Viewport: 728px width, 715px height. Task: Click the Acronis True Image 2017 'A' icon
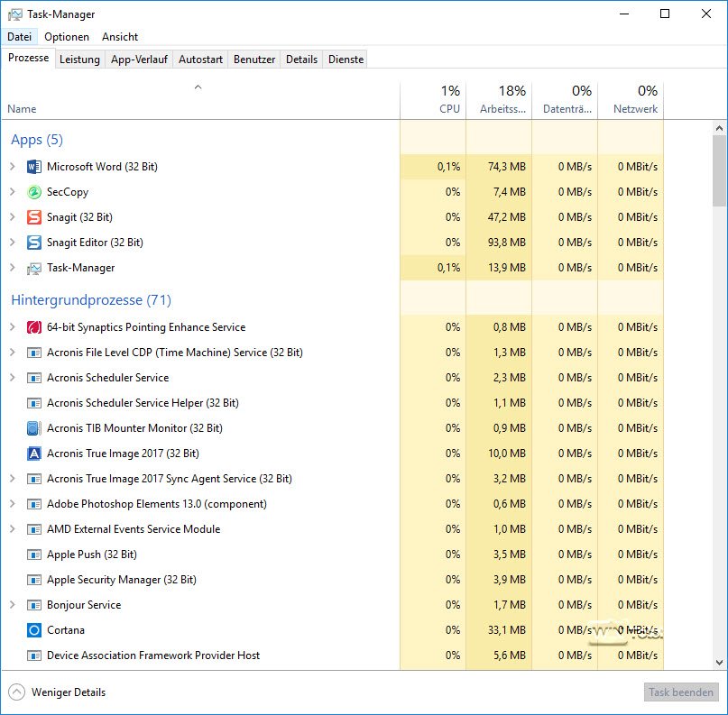(x=34, y=454)
